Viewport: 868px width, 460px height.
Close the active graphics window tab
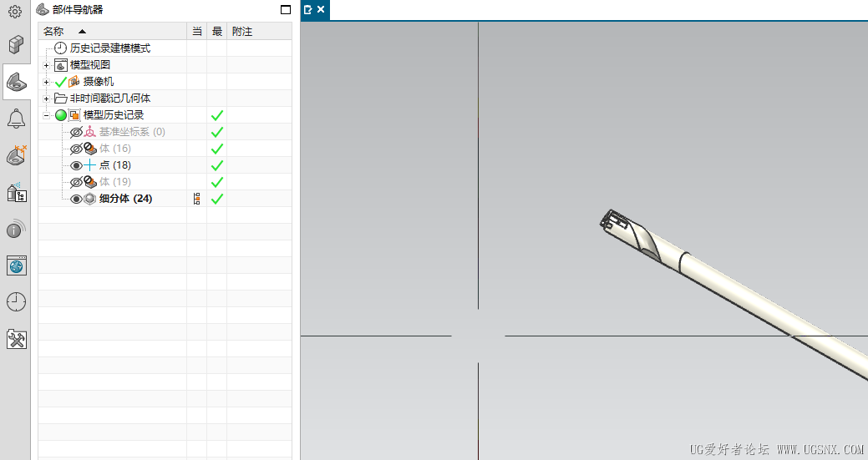(x=321, y=9)
